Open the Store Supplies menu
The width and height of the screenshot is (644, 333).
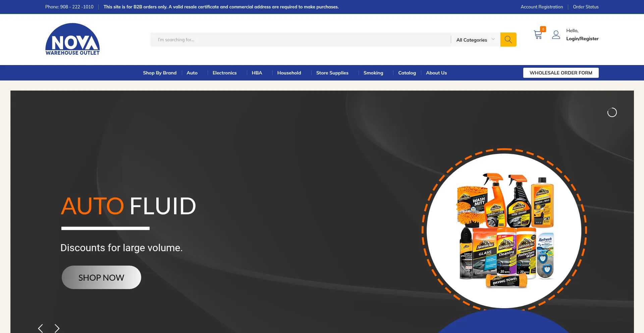tap(332, 73)
